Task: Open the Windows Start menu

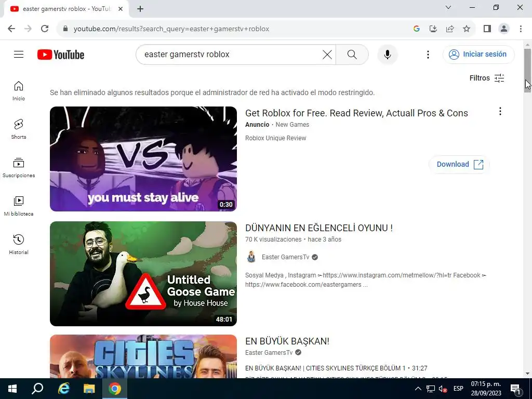Action: click(x=12, y=389)
